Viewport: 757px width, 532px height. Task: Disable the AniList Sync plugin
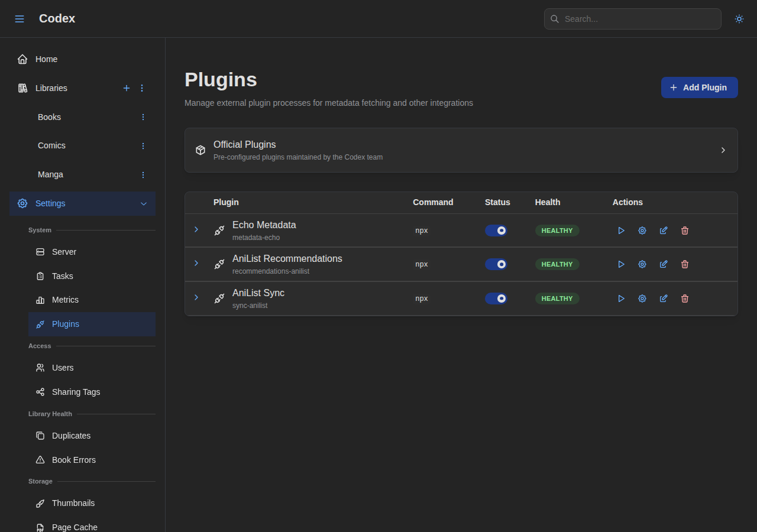tap(496, 299)
